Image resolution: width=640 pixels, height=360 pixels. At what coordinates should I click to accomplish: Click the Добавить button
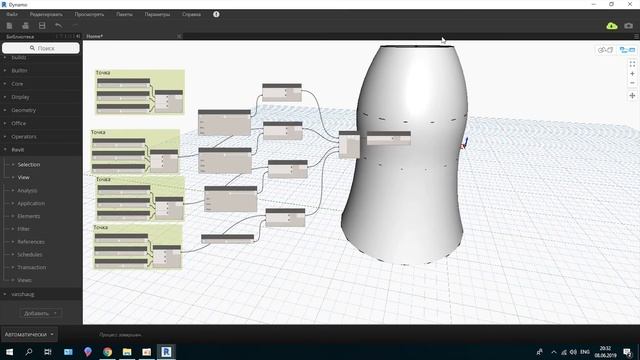[x=40, y=313]
